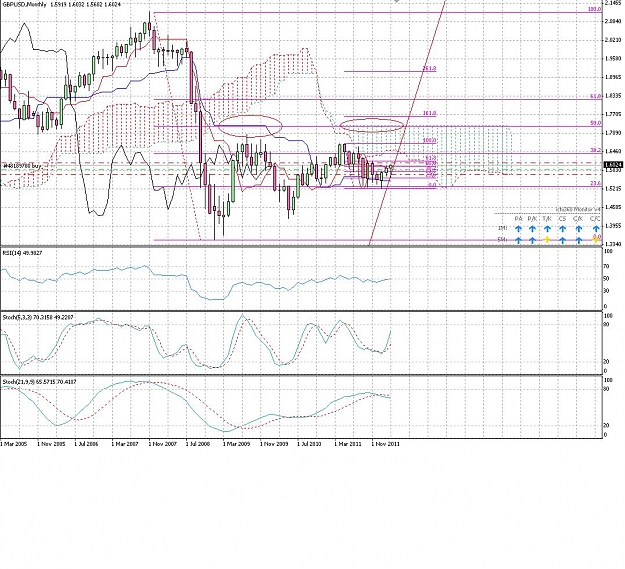625x569 pixels.
Task: Click the 261.0 Fibonacci extension label
Action: pos(429,69)
